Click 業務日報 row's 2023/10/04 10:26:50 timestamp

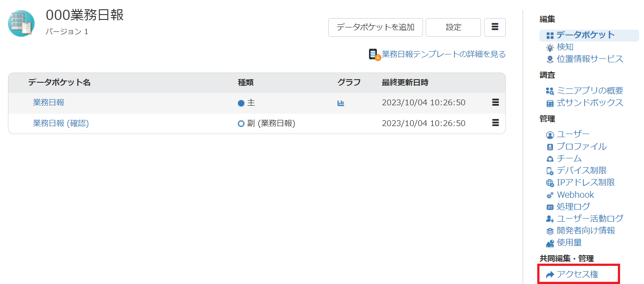pos(424,103)
